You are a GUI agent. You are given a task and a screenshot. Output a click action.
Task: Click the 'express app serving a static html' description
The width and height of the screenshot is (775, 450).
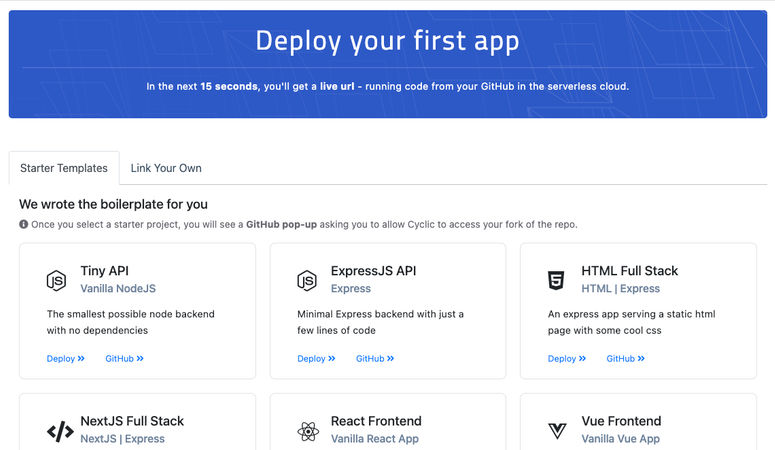pos(631,322)
